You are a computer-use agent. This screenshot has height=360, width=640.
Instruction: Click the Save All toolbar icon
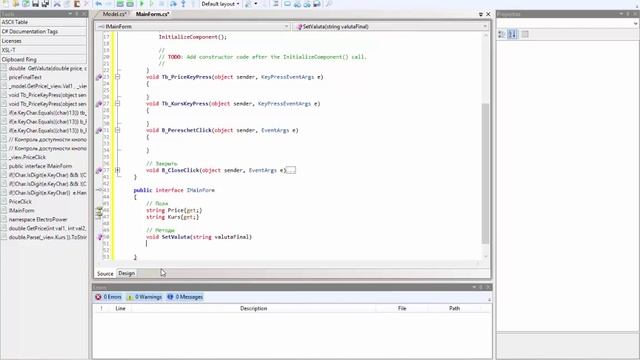click(x=45, y=4)
